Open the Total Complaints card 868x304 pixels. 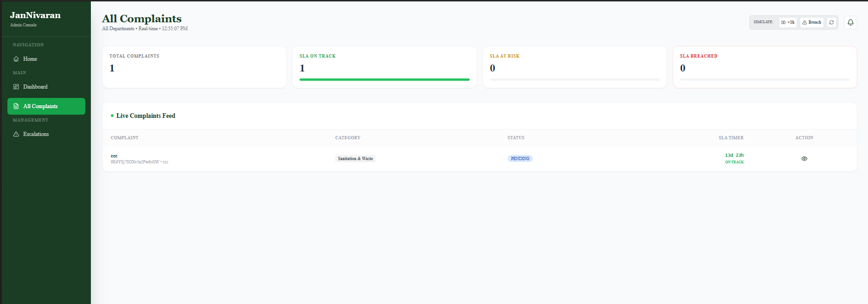194,67
